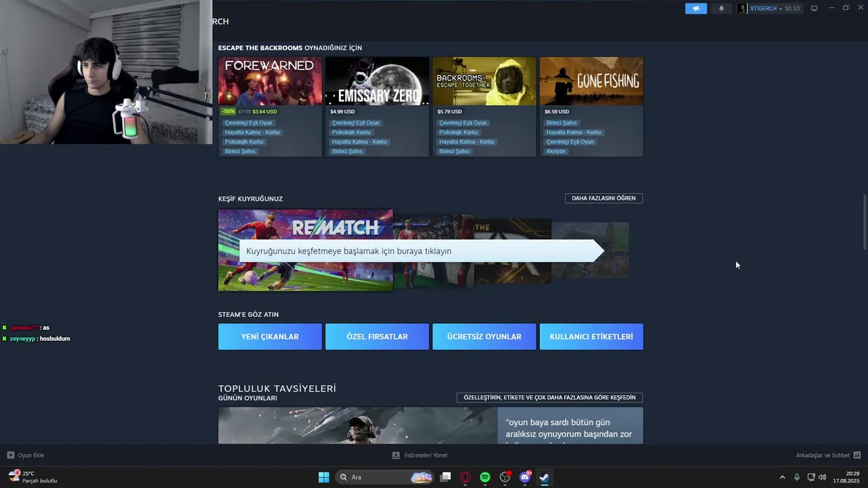This screenshot has height=488, width=868.
Task: Click chat username zeyneyyp
Action: tap(22, 338)
